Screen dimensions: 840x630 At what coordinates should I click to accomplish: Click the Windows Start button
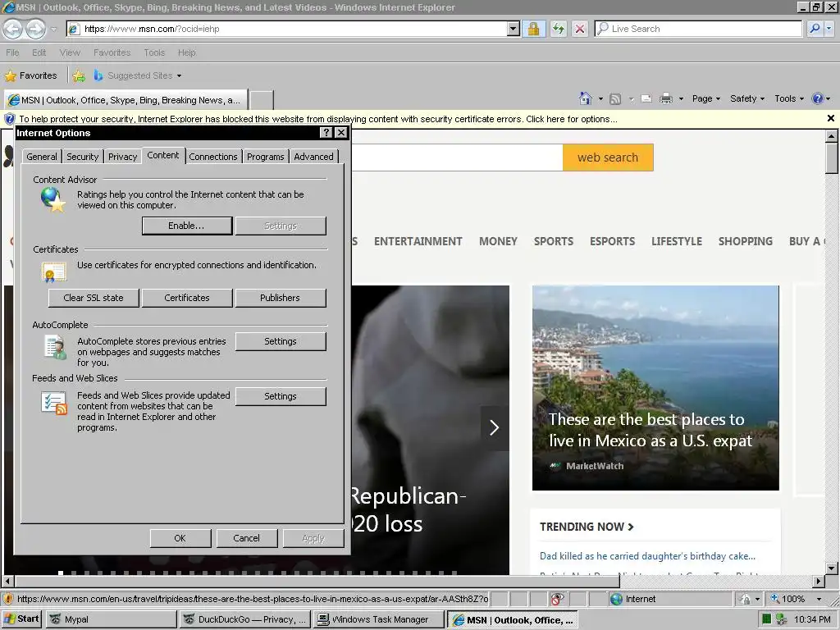(x=21, y=619)
